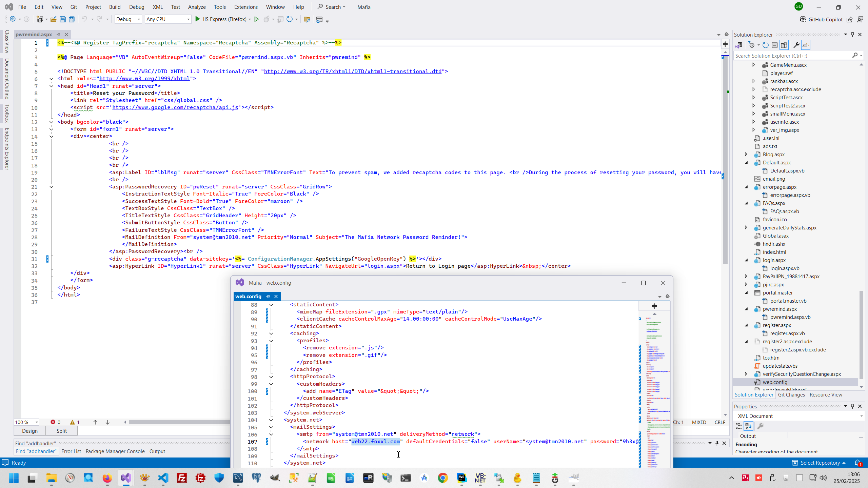Click the Open File folder icon
Screen dimensions: 868x488
tap(53, 19)
